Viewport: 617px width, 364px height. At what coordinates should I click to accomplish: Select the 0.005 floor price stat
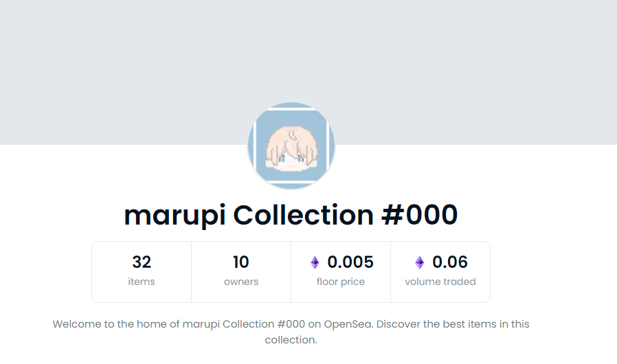[341, 272]
